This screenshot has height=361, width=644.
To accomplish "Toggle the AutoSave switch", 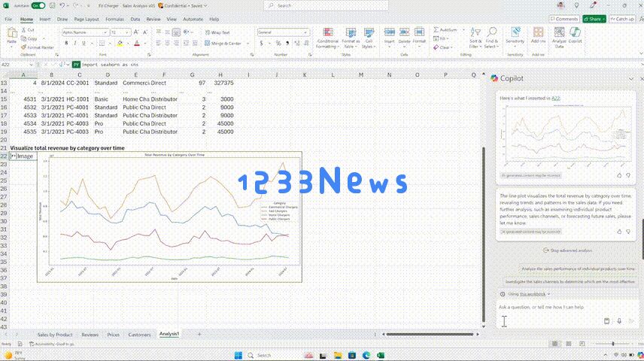I will 38,6.
